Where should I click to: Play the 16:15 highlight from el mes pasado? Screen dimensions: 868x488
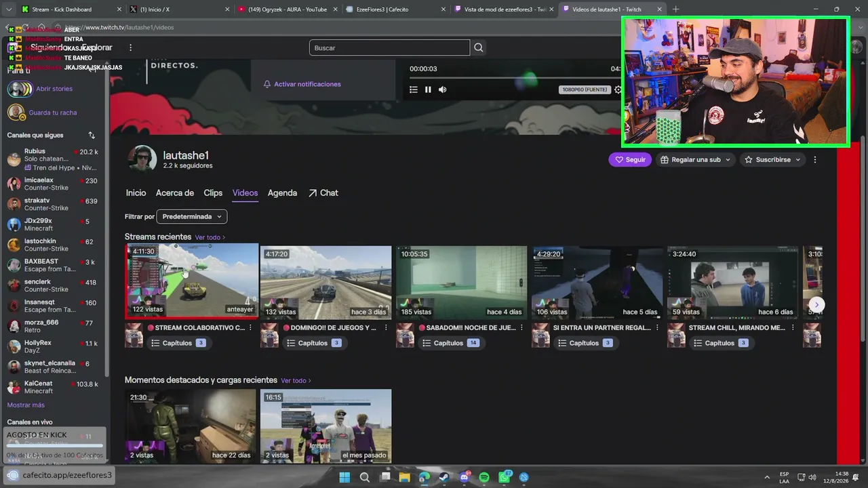click(x=325, y=426)
